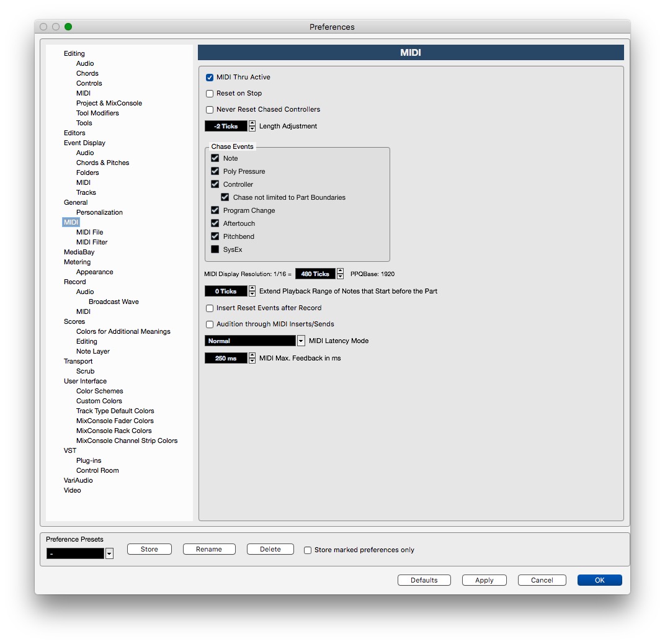Open Event Display category
665x644 pixels.
tap(84, 143)
